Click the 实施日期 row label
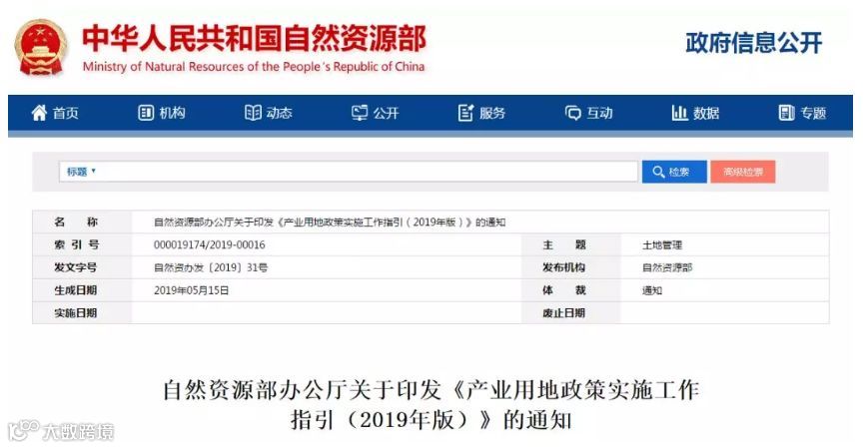The height and width of the screenshot is (448, 868). pyautogui.click(x=76, y=313)
